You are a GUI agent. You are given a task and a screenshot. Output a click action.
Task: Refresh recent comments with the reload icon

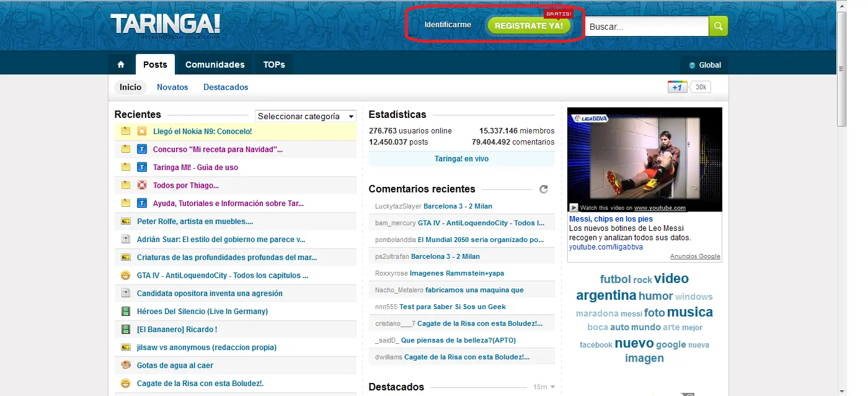544,189
